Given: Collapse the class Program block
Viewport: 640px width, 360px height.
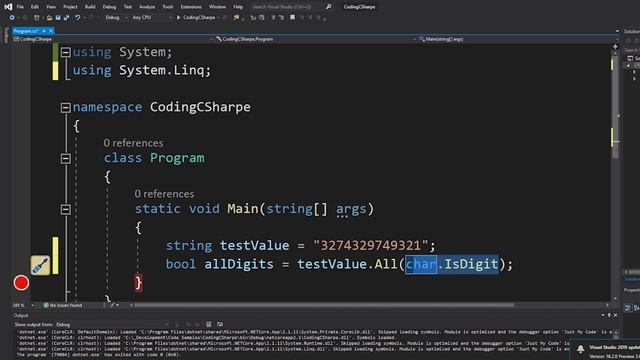Looking at the screenshot, I should [65, 158].
